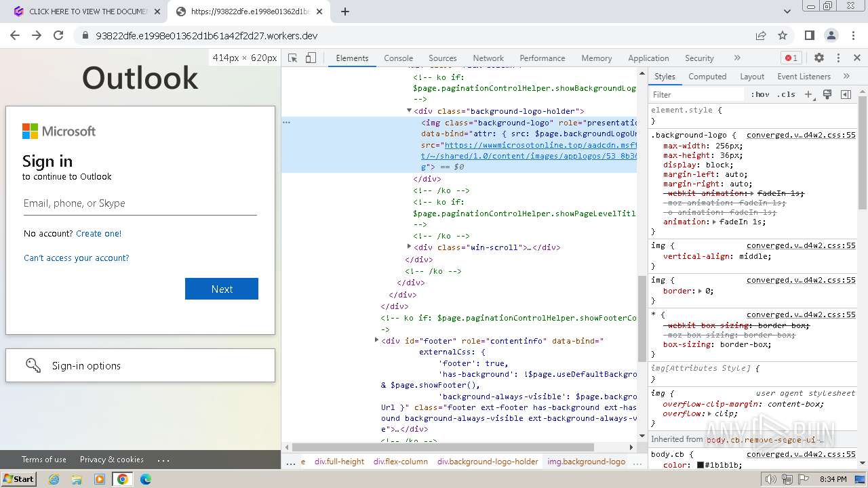Click the Email, phone, or Skype field
868x488 pixels.
(140, 203)
